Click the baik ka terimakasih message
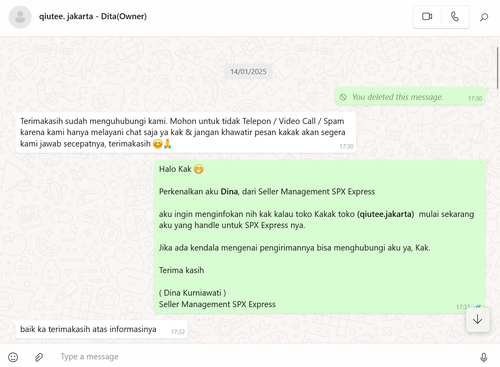The height and width of the screenshot is (367, 500). coord(101,329)
